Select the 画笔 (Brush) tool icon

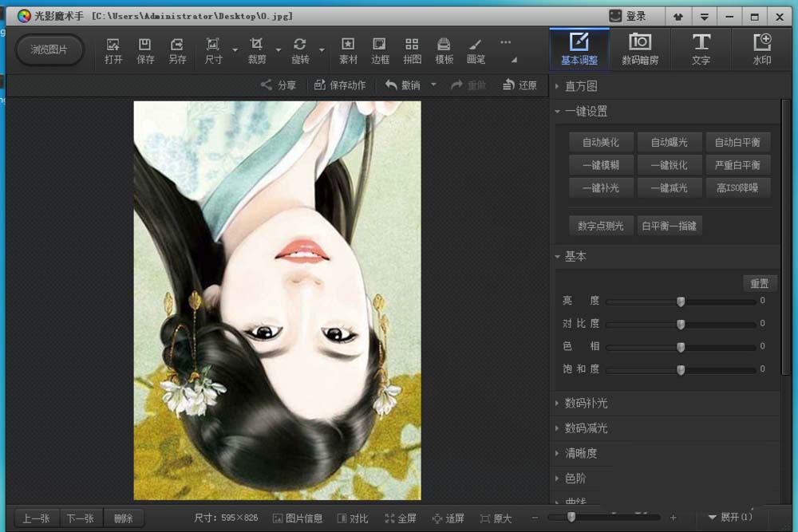click(x=476, y=45)
